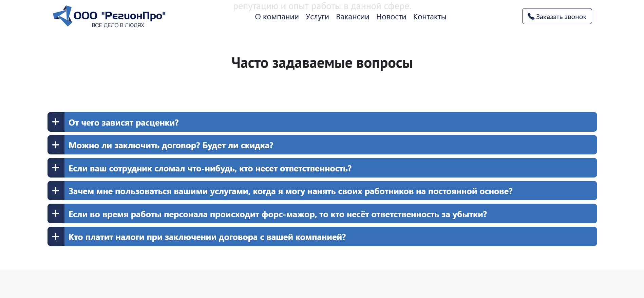
Task: Expand the question about hiring permanent workers
Action: point(290,191)
